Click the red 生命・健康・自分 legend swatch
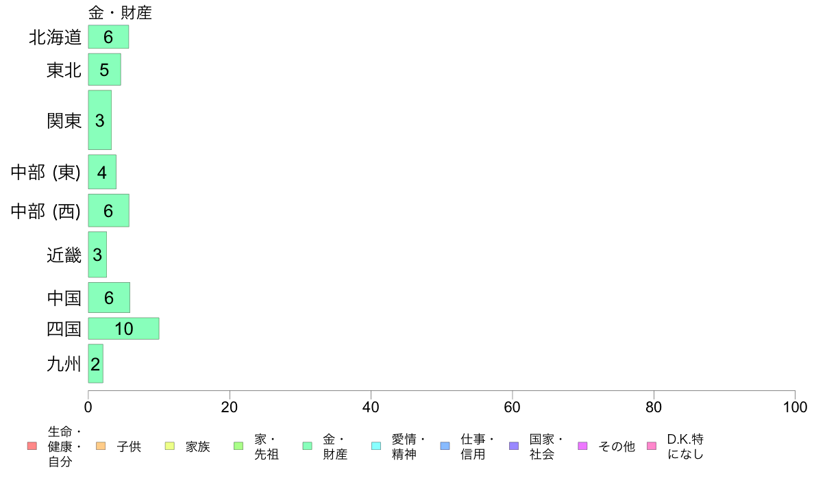Image resolution: width=814 pixels, height=504 pixels. click(32, 446)
